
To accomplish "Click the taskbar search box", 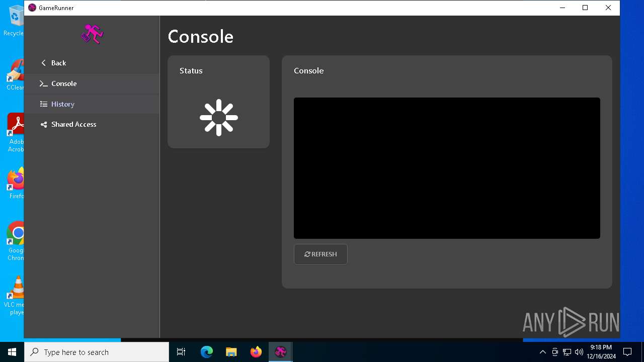I will coord(97,352).
